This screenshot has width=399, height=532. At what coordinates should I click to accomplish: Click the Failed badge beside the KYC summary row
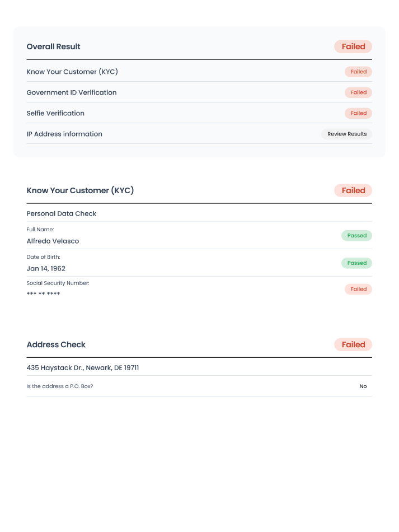[x=358, y=72]
